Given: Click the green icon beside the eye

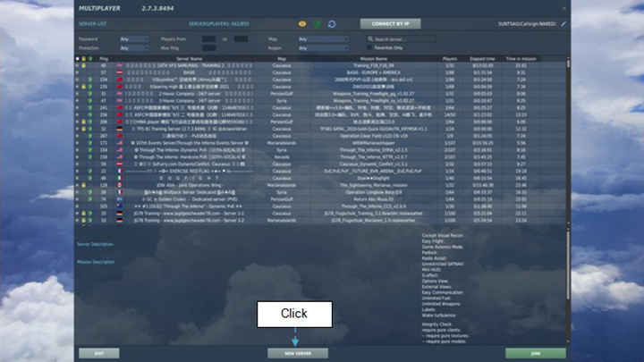Looking at the screenshot, I should point(317,23).
